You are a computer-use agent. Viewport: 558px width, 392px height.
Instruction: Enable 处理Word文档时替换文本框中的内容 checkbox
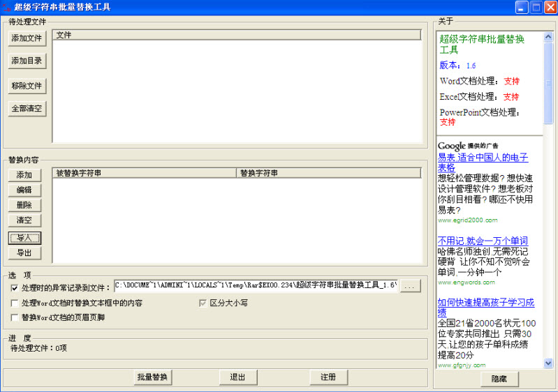click(x=15, y=303)
